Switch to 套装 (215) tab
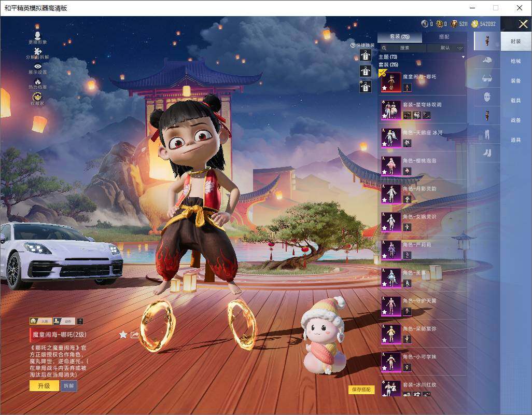 tap(400, 37)
